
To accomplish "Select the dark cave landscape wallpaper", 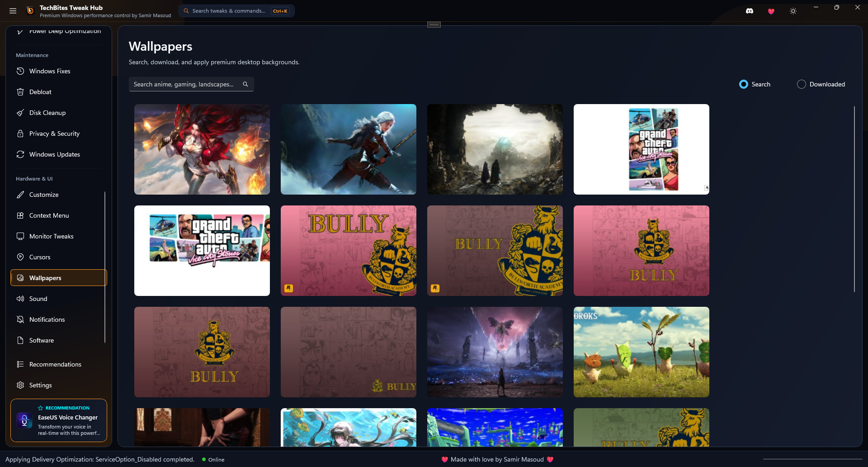I will pos(495,149).
